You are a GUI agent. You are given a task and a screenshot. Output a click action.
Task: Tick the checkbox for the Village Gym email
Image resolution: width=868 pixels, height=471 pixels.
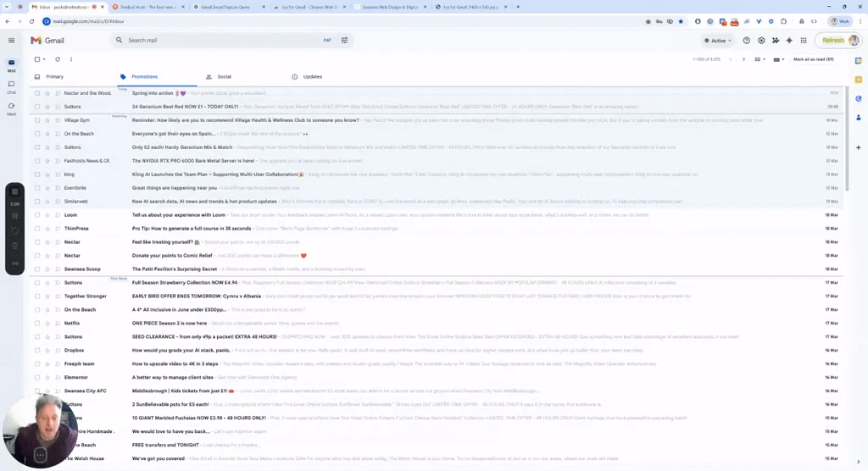coord(37,120)
